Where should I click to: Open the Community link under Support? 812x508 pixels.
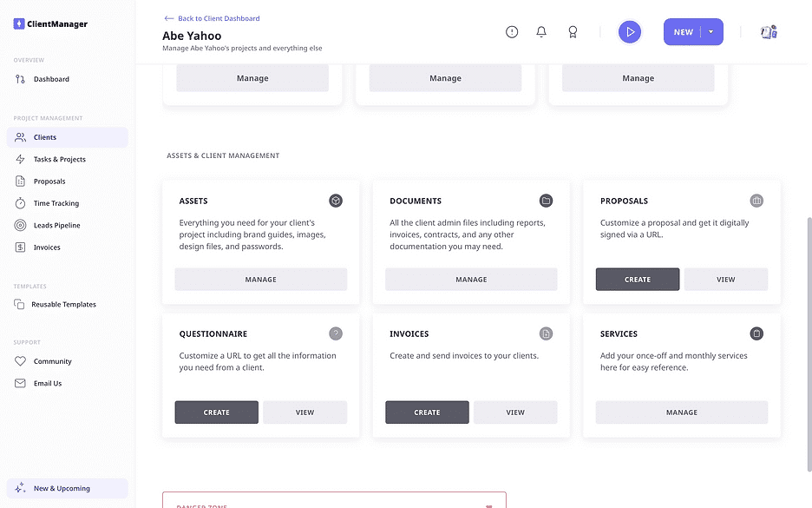pyautogui.click(x=55, y=361)
